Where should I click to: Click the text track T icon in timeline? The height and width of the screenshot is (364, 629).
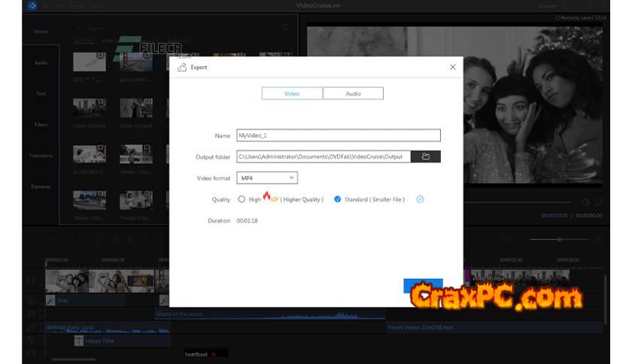pos(31,340)
